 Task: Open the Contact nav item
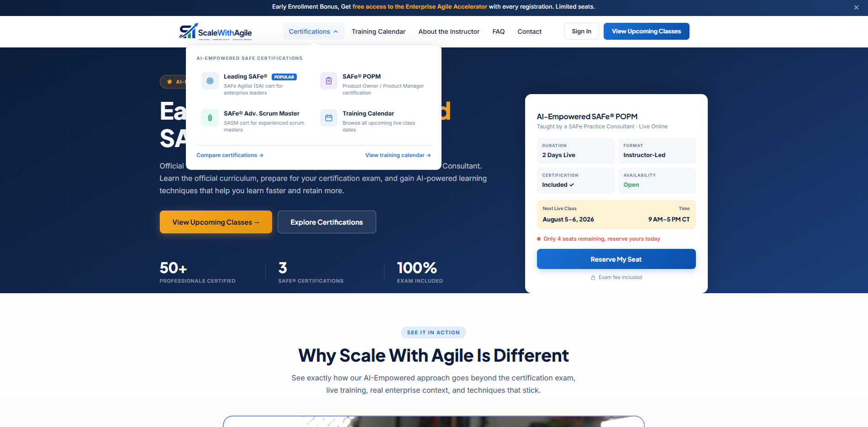coord(530,32)
